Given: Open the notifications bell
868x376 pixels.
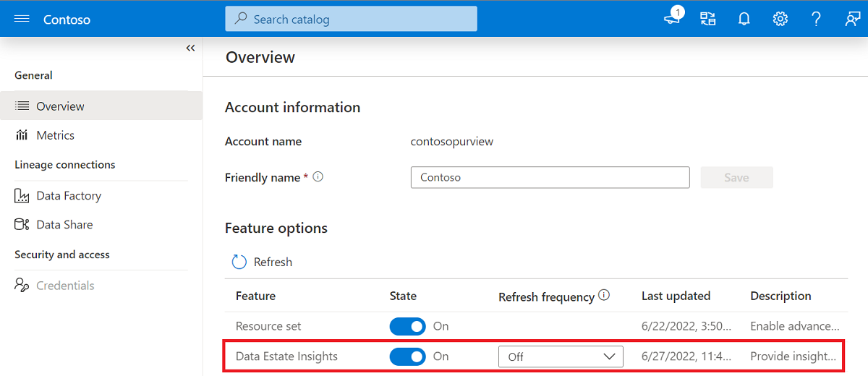Looking at the screenshot, I should [x=744, y=20].
